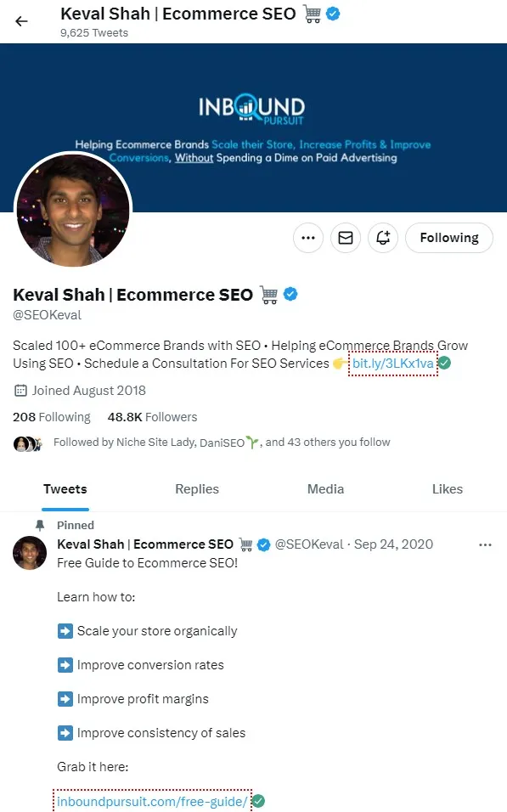Switch to the Replies tab
Image resolution: width=507 pixels, height=812 pixels.
(x=197, y=489)
